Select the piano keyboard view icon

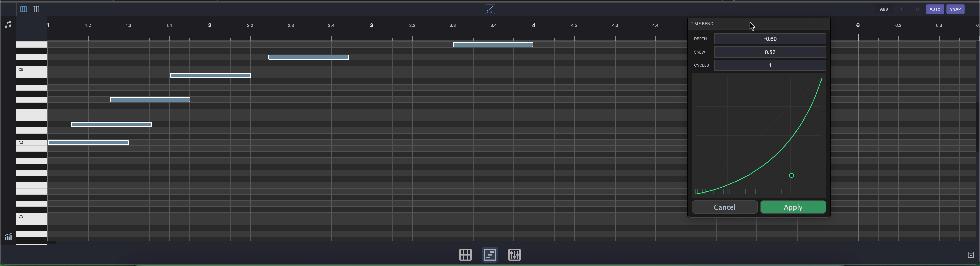pyautogui.click(x=23, y=9)
